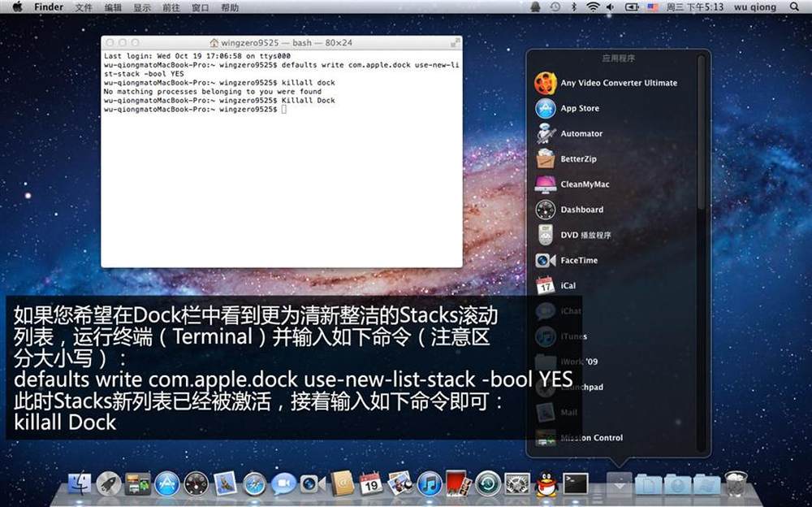Click the Terminal prompt cursor
812x507 pixels.
pyautogui.click(x=283, y=110)
